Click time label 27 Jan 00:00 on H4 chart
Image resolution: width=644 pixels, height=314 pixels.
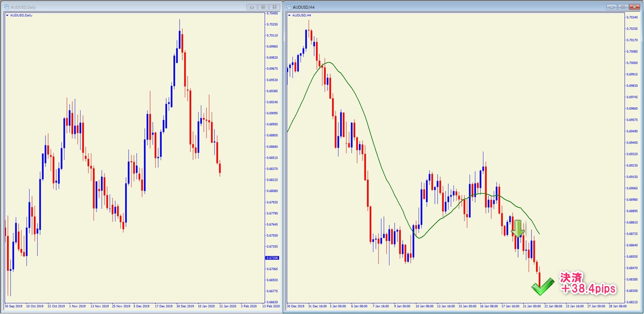click(x=596, y=306)
